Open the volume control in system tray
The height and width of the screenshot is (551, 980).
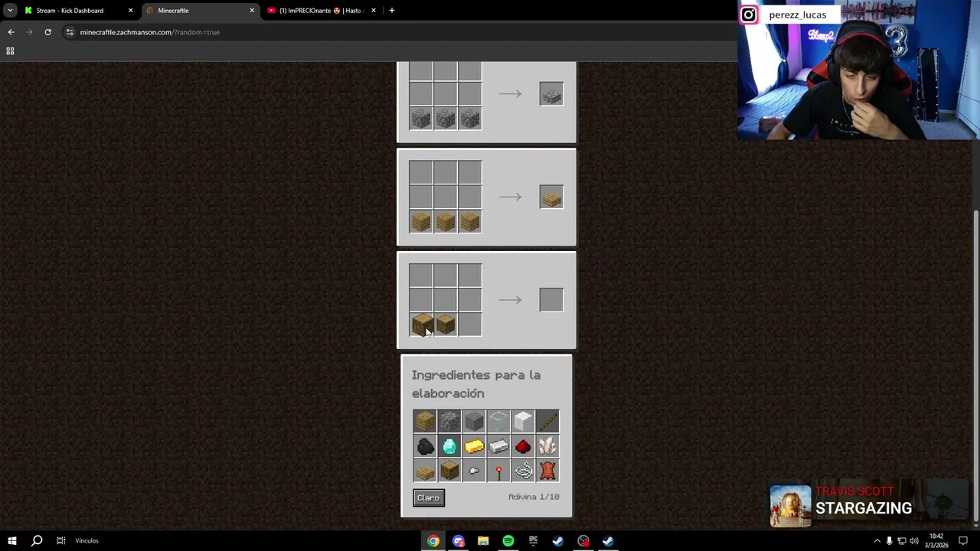coord(913,541)
